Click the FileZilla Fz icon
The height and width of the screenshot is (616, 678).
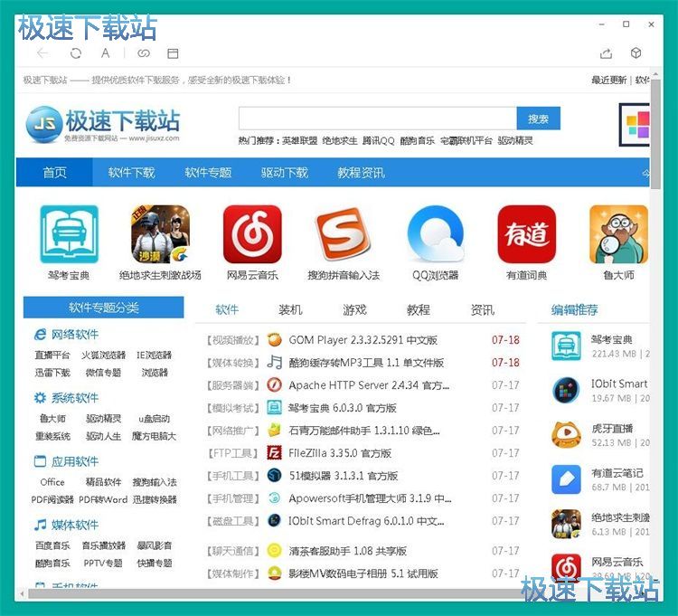coord(274,453)
